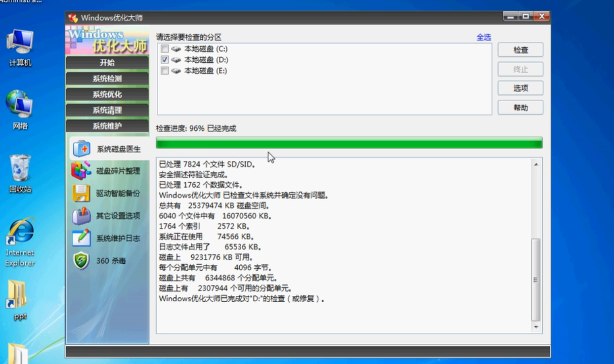Click log line '磁盘上 9231776 KB 可用。'

pos(206,257)
